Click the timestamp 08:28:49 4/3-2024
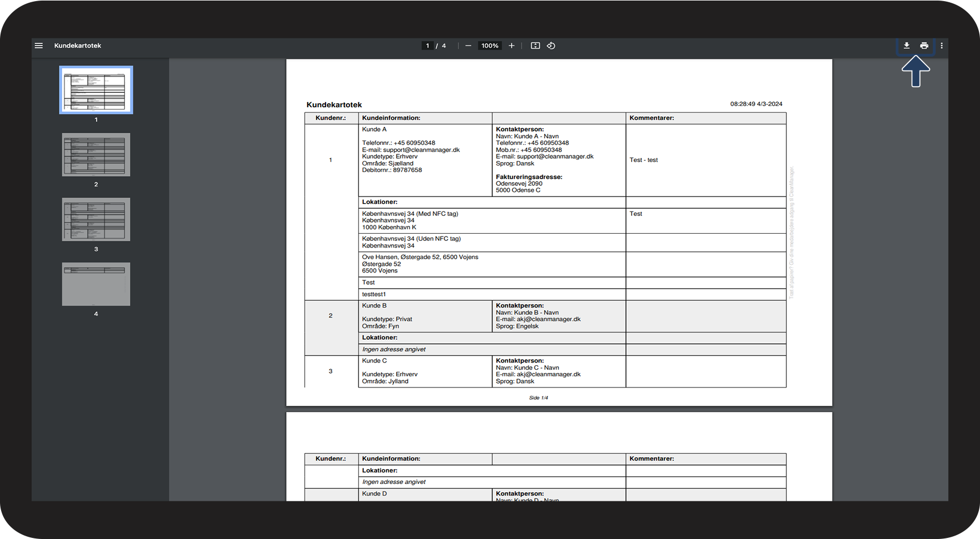 pos(756,104)
